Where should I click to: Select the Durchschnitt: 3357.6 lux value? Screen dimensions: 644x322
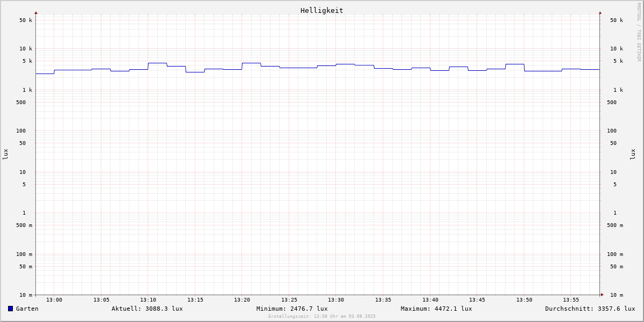(590, 309)
